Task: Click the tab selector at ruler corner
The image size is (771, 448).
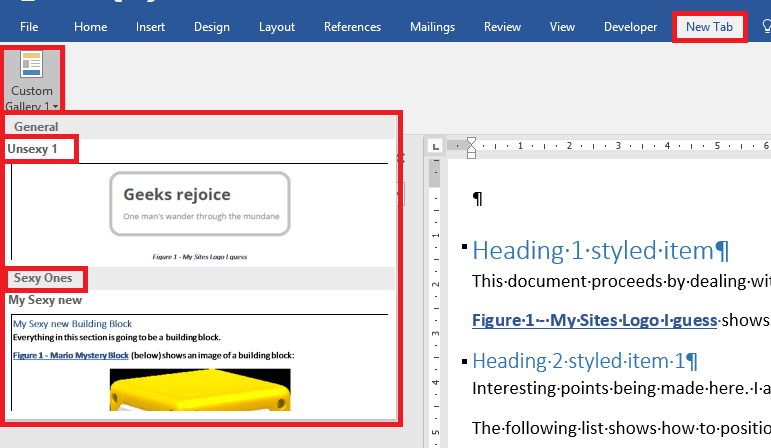Action: point(435,147)
